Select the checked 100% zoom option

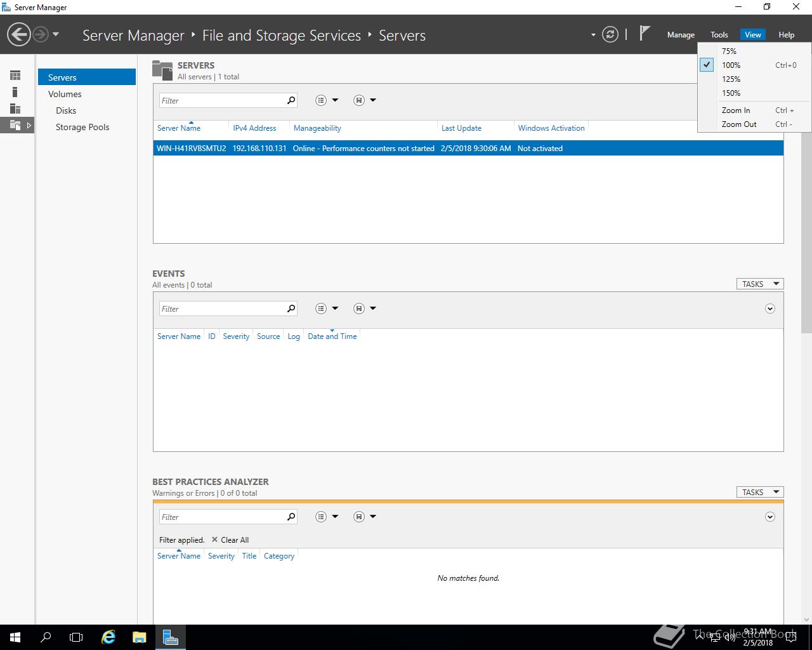pos(754,65)
